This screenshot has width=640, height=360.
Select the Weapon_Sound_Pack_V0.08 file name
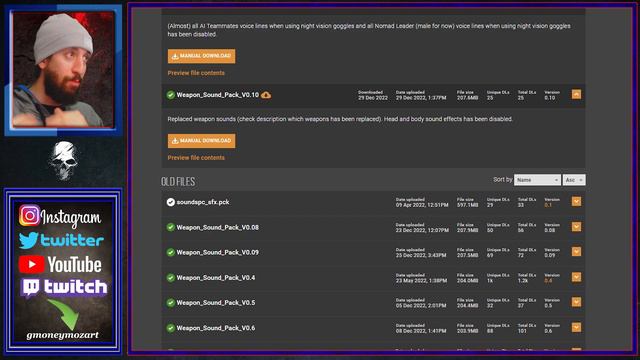(x=218, y=227)
